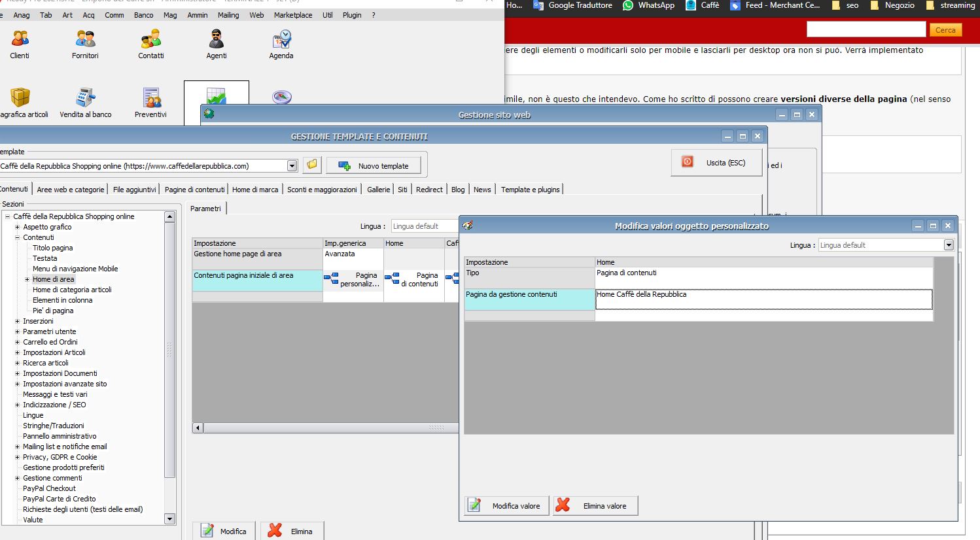980x540 pixels.
Task: Select the Contenuti pagina iniziale di area row
Action: point(257,280)
